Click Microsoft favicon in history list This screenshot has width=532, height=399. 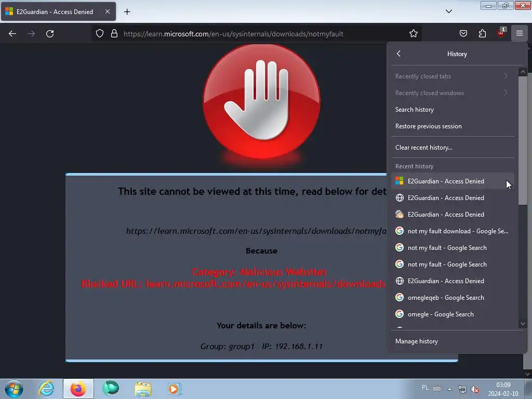click(400, 181)
